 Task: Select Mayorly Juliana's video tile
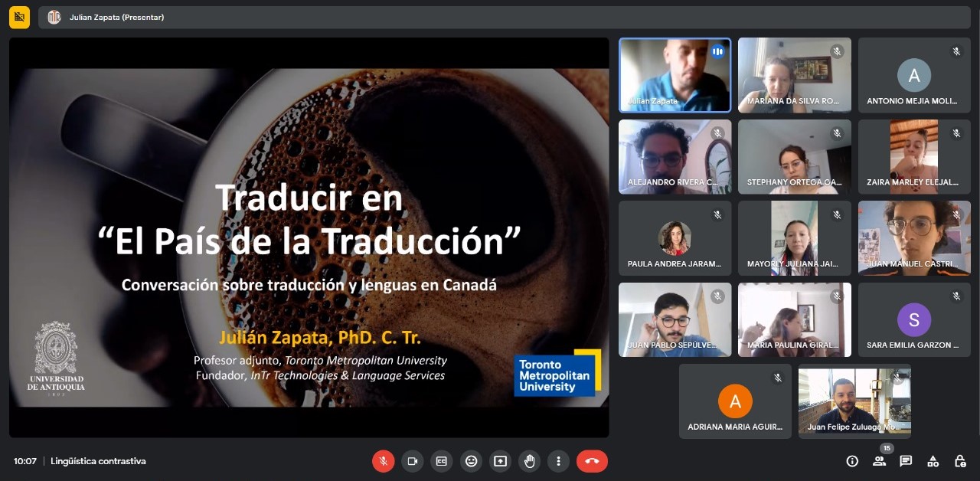[795, 238]
